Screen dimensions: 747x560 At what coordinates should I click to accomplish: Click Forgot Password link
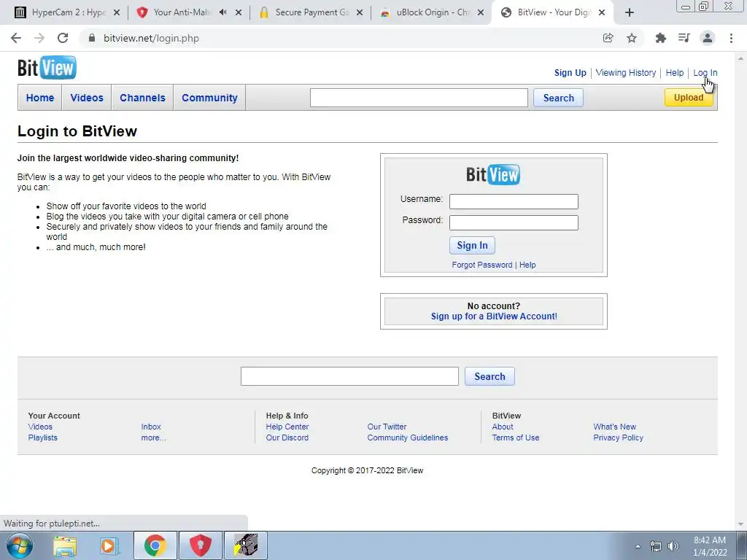tap(482, 265)
